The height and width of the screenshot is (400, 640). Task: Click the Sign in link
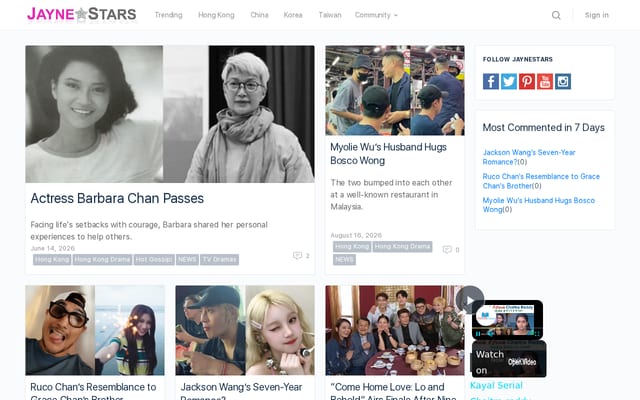[596, 15]
